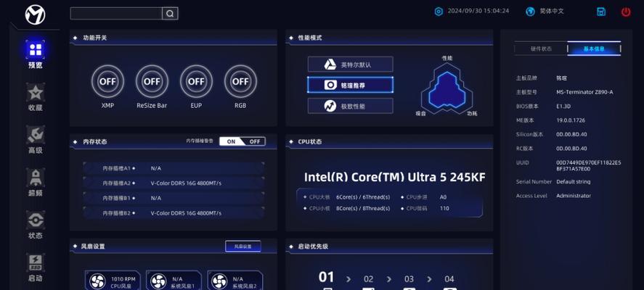Click the CPU风扇 fan icon

click(x=98, y=281)
